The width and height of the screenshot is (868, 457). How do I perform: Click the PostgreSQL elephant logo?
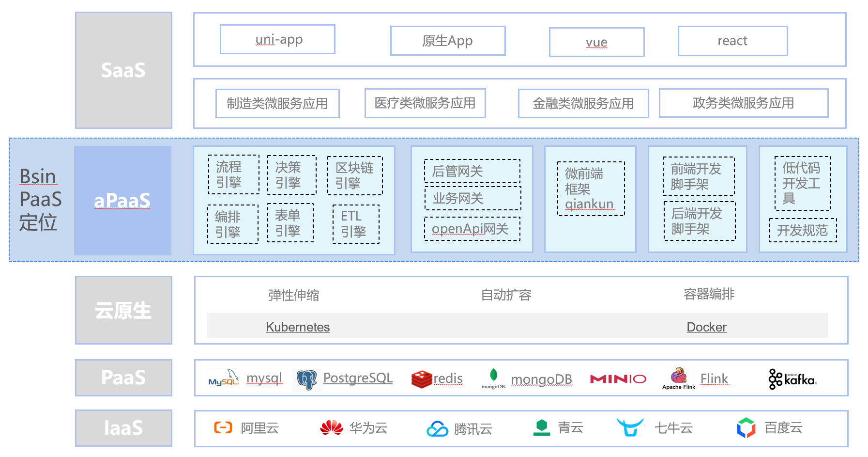coord(307,379)
